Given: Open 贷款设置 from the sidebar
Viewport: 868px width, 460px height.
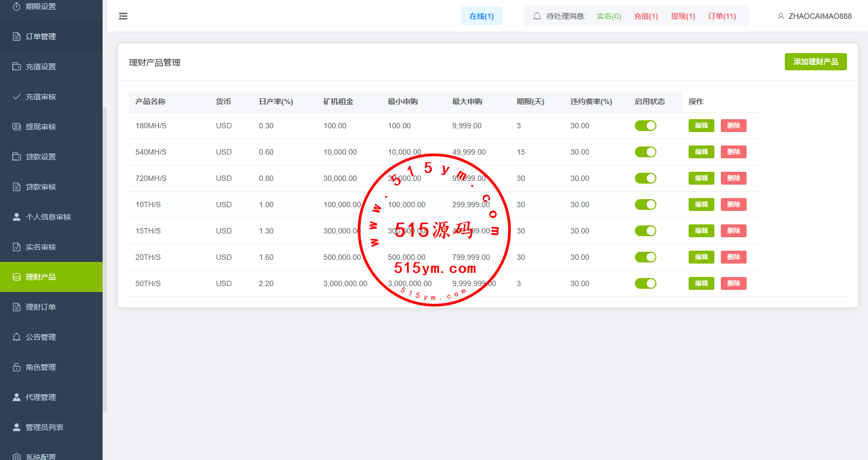Looking at the screenshot, I should (41, 157).
